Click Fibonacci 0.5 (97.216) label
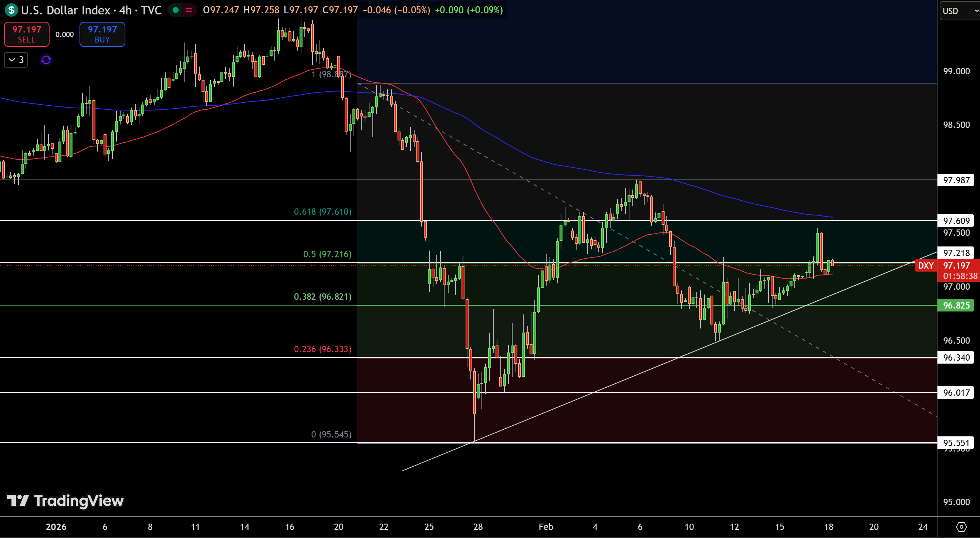This screenshot has height=538, width=980. pos(327,254)
